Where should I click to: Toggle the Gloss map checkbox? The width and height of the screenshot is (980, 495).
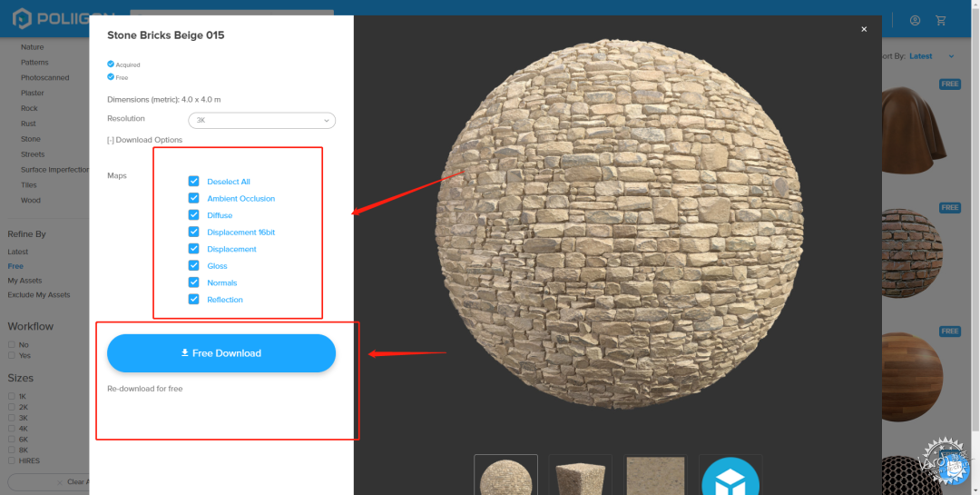194,266
